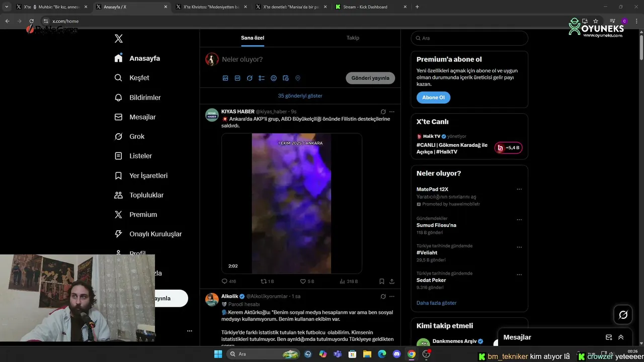This screenshot has height=362, width=644.
Task: Add a poll to the post
Action: tap(262, 78)
